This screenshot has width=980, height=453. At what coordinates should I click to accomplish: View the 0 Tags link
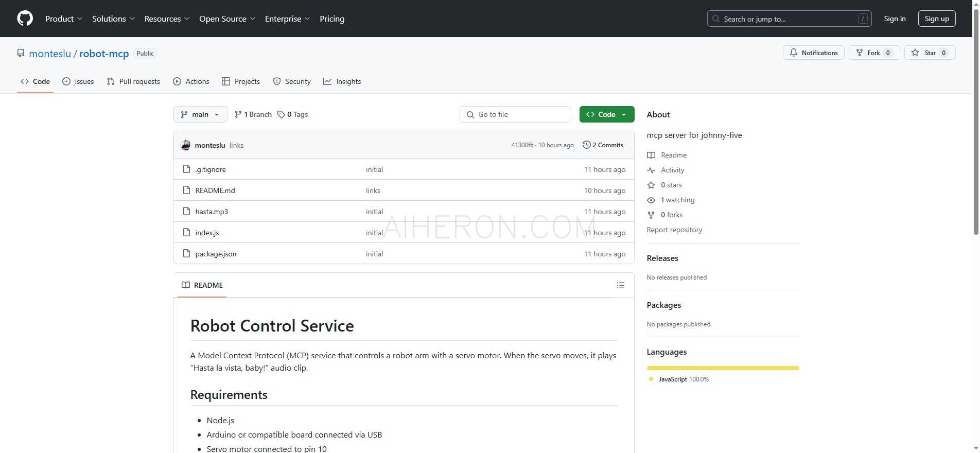[x=292, y=114]
